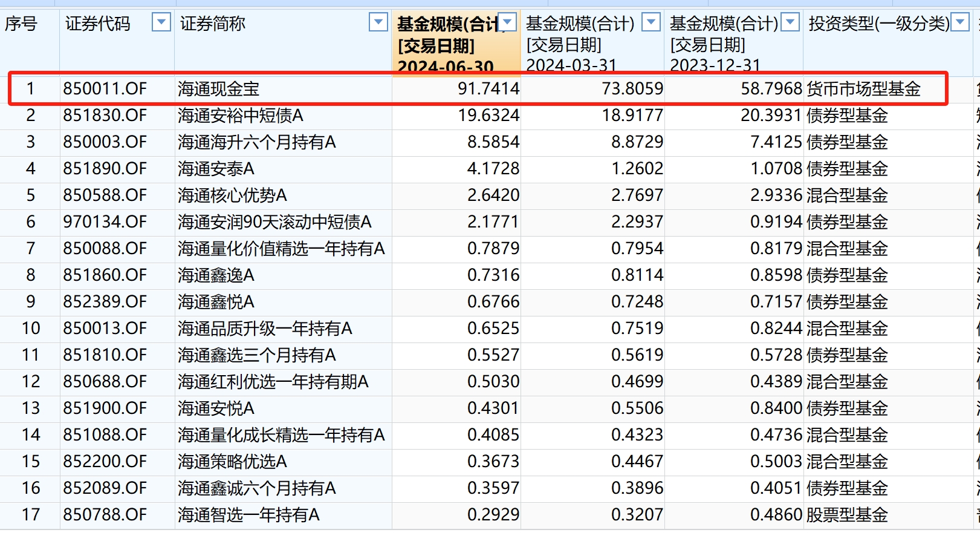The height and width of the screenshot is (544, 980).
Task: Select the code cell 852089.OF
Action: point(105,488)
